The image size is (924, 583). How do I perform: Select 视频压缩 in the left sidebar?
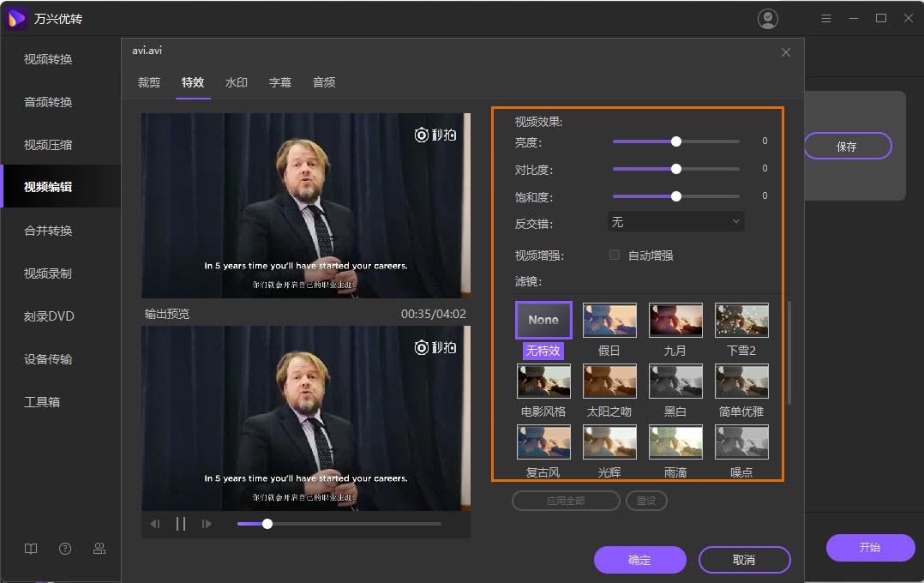48,145
